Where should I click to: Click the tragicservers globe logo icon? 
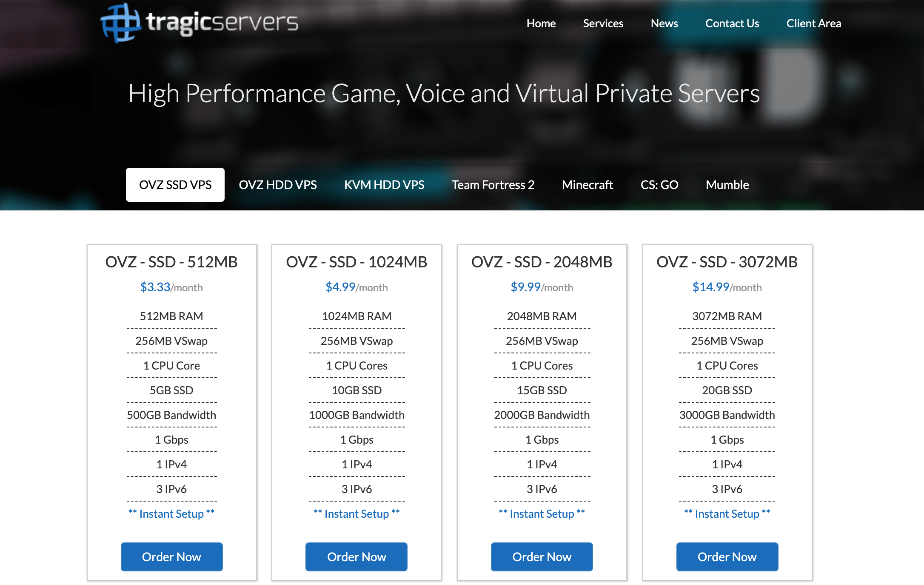coord(120,23)
